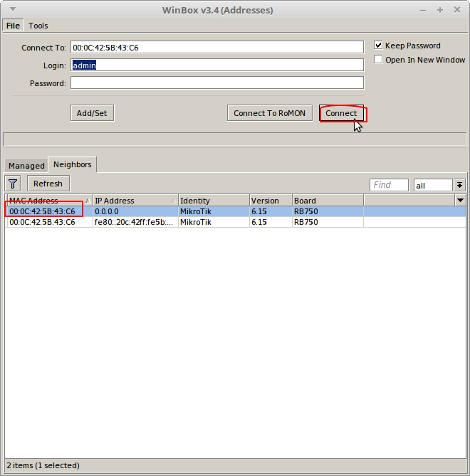Click the filter funnel icon
The height and width of the screenshot is (476, 470).
(13, 184)
